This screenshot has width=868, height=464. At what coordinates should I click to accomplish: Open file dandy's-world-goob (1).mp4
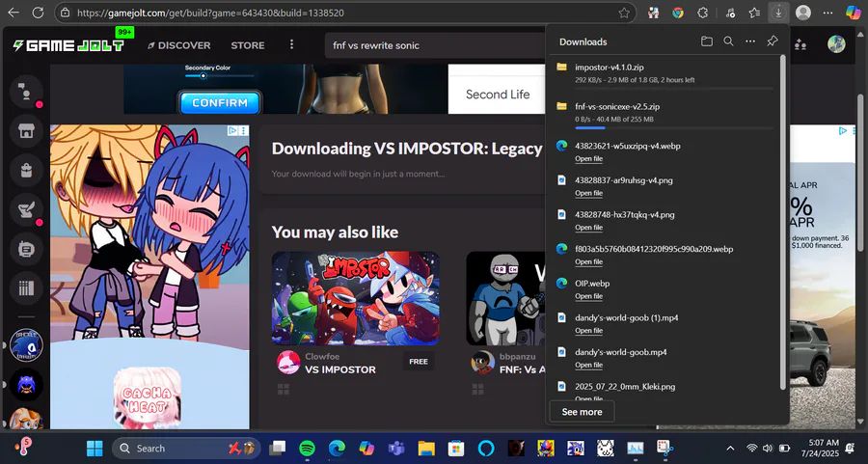(x=588, y=331)
